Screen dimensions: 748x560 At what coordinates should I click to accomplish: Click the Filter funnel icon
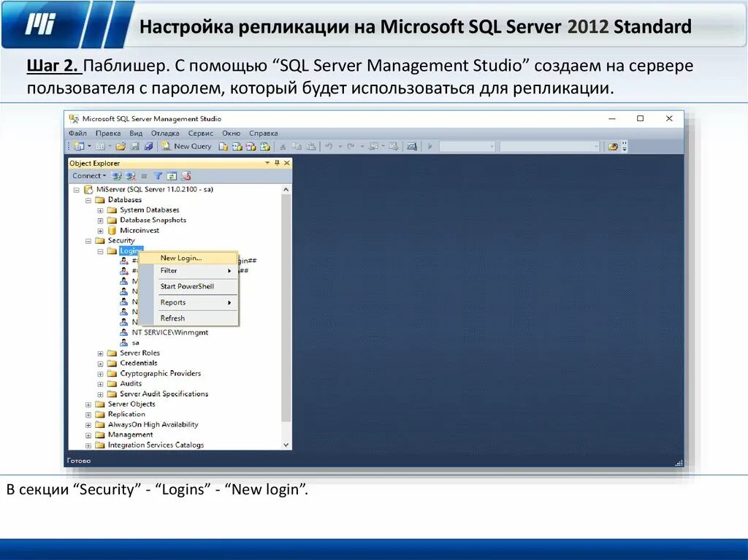[158, 176]
